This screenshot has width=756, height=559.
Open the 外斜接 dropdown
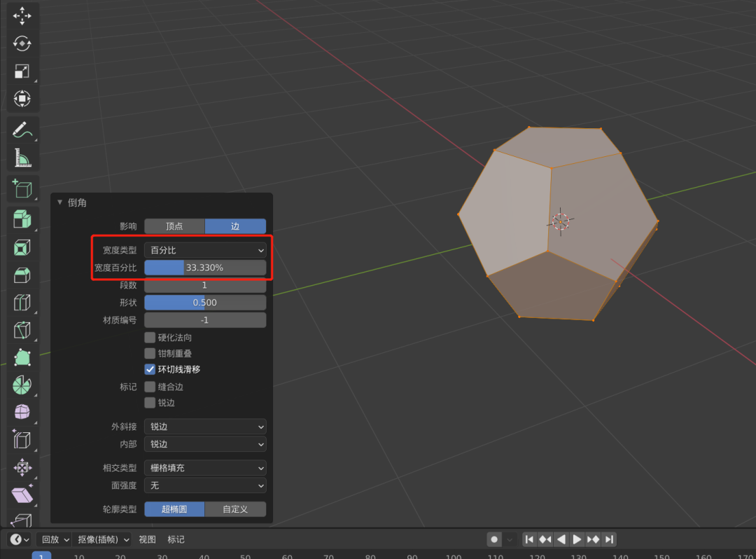click(205, 427)
